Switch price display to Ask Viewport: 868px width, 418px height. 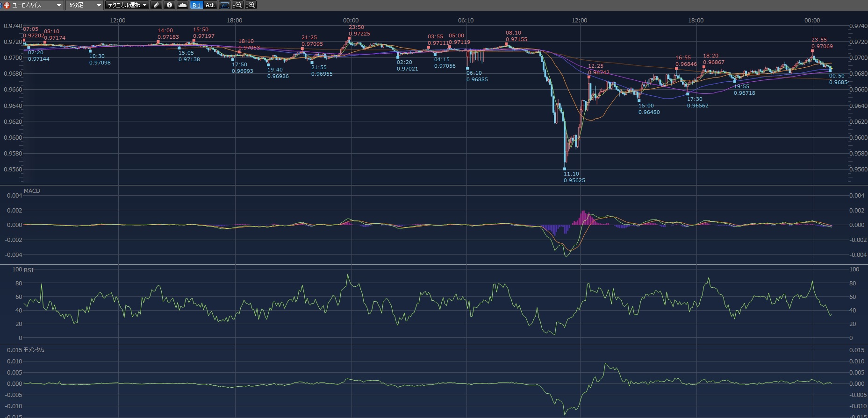coord(210,5)
